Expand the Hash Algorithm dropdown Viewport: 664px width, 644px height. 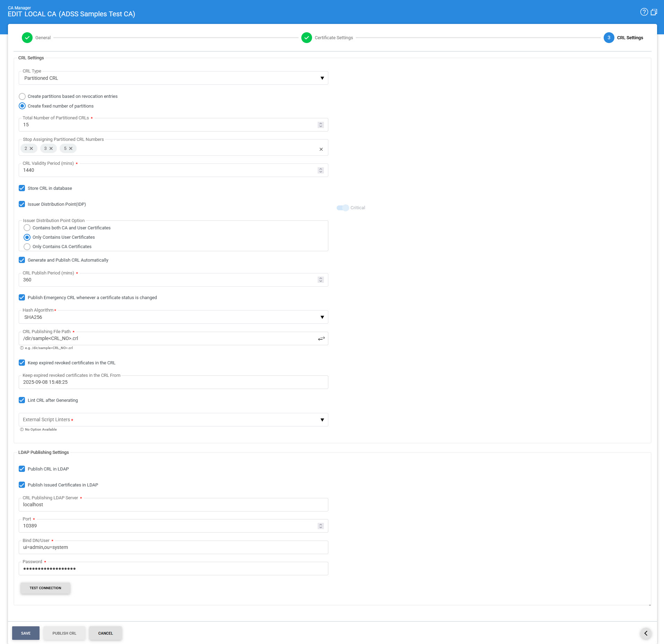(173, 317)
